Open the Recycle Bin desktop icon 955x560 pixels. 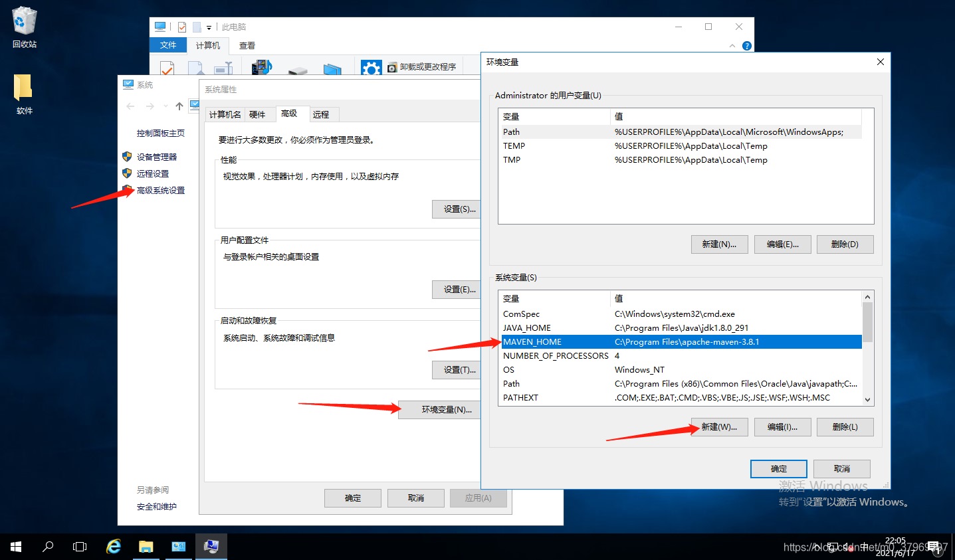click(x=24, y=27)
